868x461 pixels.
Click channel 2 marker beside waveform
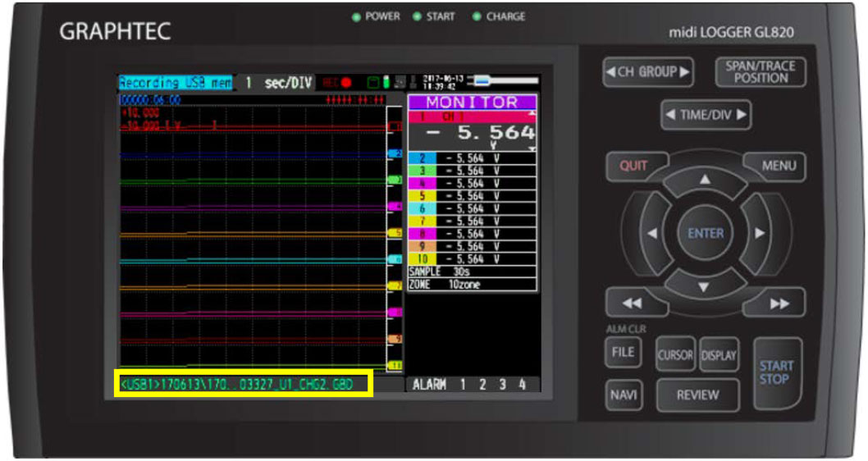coord(395,153)
